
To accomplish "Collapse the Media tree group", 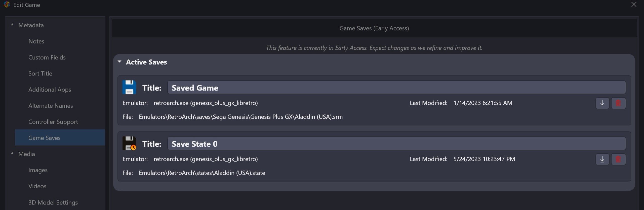I will click(x=12, y=153).
